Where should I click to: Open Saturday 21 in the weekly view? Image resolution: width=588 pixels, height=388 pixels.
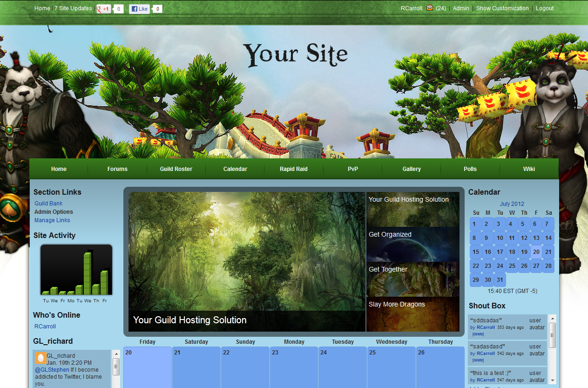(196, 367)
